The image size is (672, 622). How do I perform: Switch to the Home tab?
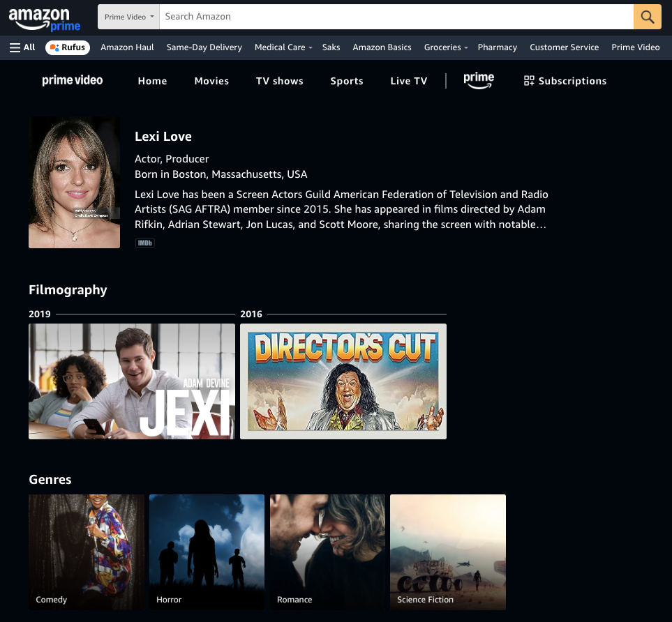coord(152,81)
